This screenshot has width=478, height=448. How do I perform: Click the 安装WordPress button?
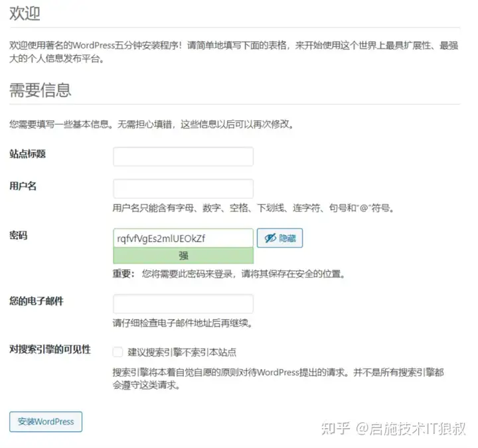46,422
